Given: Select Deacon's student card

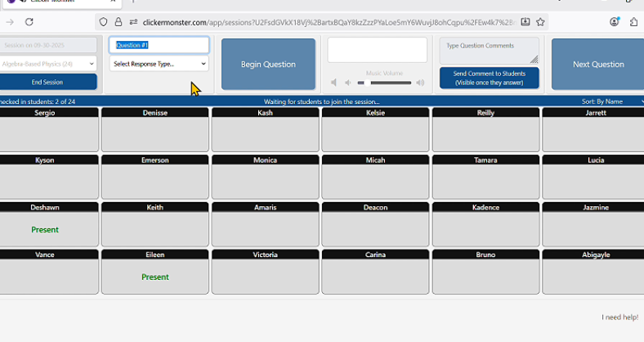Looking at the screenshot, I should [375, 224].
